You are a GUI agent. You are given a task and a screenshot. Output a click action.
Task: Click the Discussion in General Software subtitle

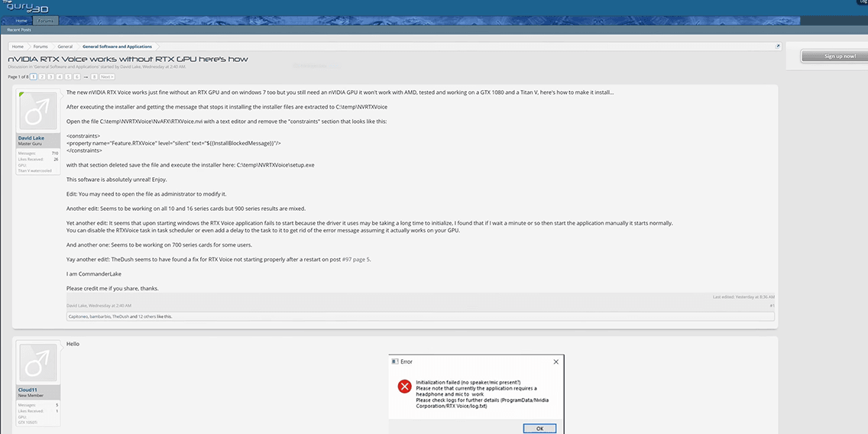97,66
